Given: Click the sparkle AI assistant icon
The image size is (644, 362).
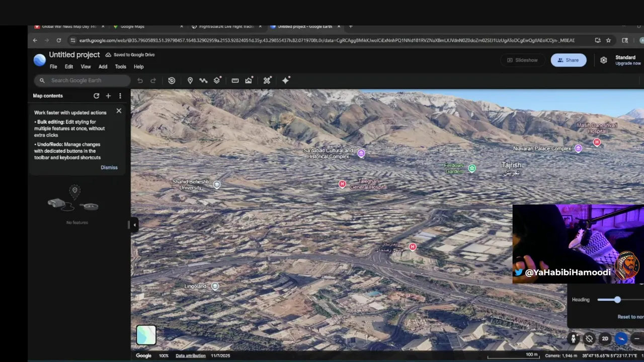Looking at the screenshot, I should pos(286,80).
